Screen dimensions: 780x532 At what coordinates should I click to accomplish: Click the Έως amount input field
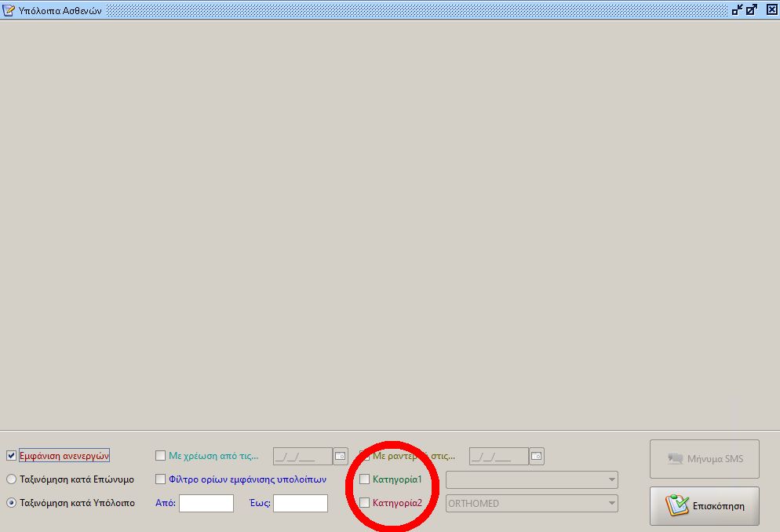pos(300,503)
